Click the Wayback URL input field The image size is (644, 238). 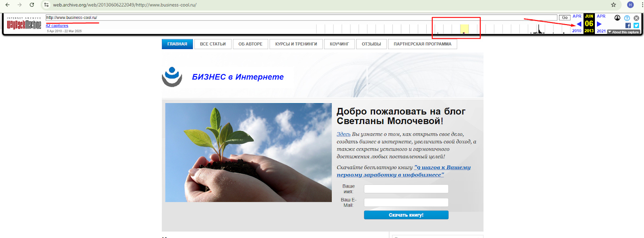click(301, 18)
